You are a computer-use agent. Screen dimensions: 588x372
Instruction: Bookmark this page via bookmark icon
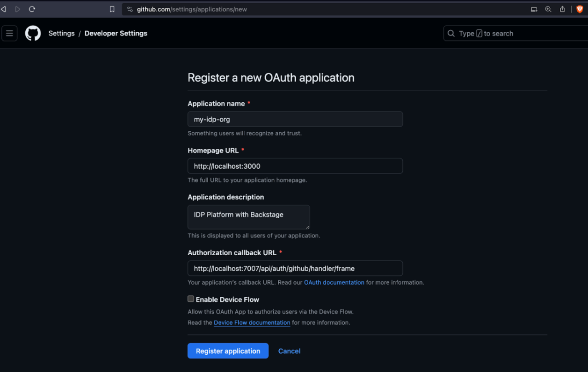pos(112,8)
